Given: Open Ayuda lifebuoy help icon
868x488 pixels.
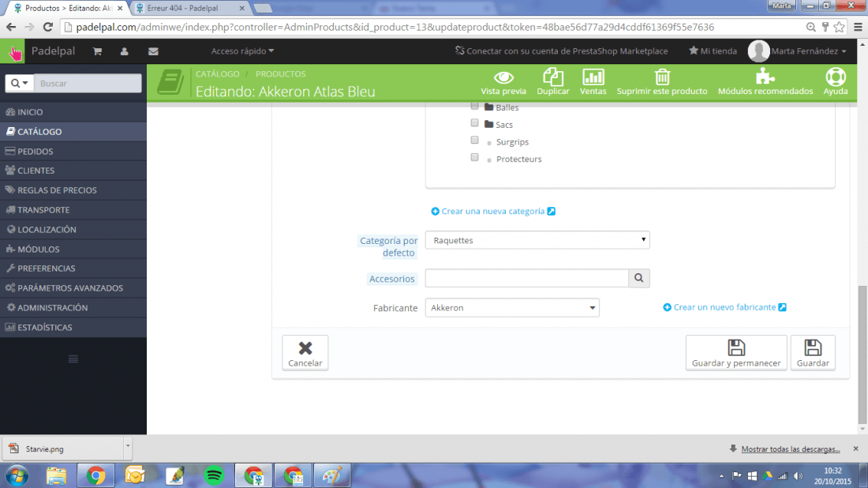Looking at the screenshot, I should 836,83.
